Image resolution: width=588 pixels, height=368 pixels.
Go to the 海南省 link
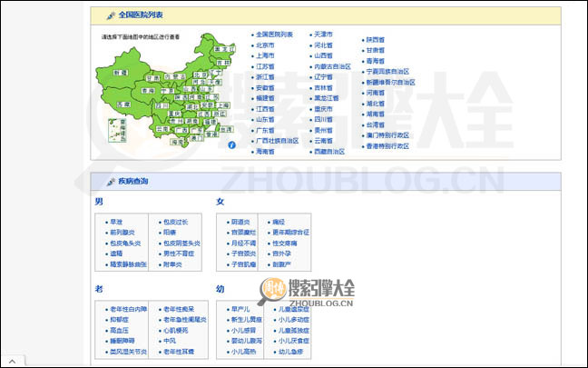pos(265,152)
